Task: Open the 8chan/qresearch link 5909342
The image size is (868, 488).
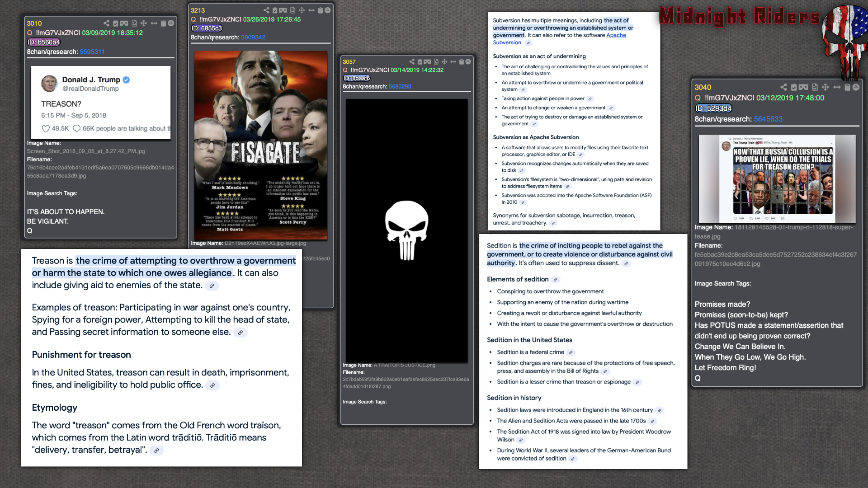Action: (x=253, y=37)
